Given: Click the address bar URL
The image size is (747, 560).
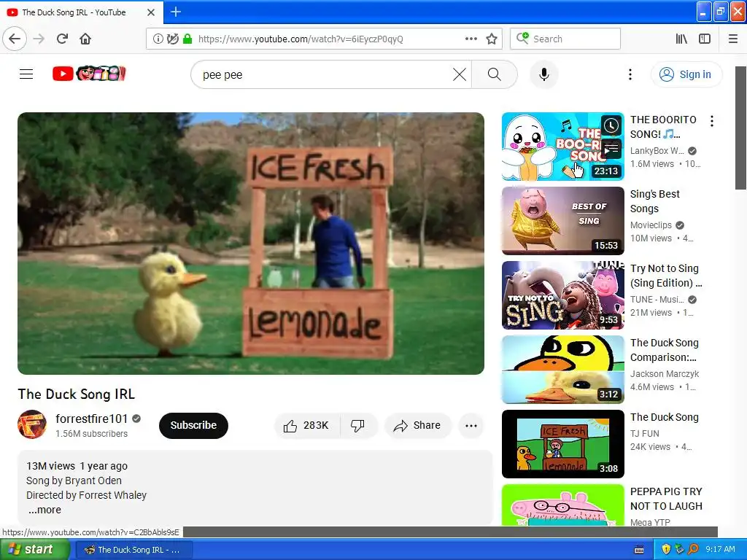Looking at the screenshot, I should (301, 39).
